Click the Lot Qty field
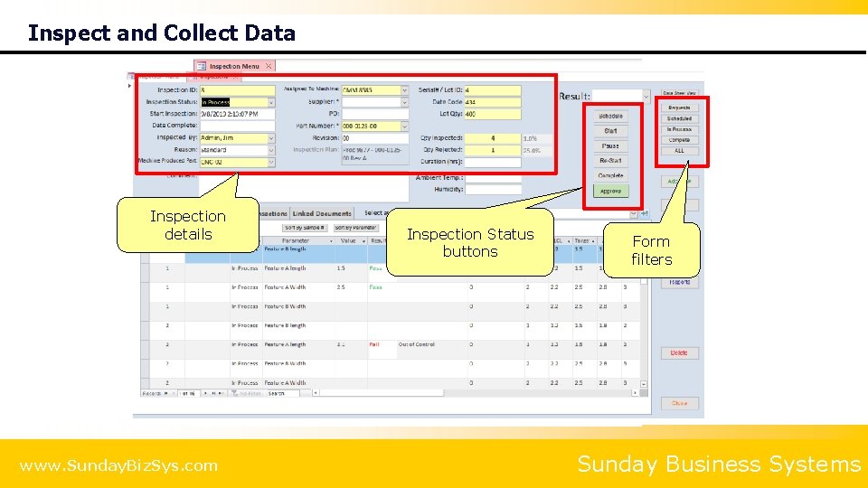 [x=492, y=114]
